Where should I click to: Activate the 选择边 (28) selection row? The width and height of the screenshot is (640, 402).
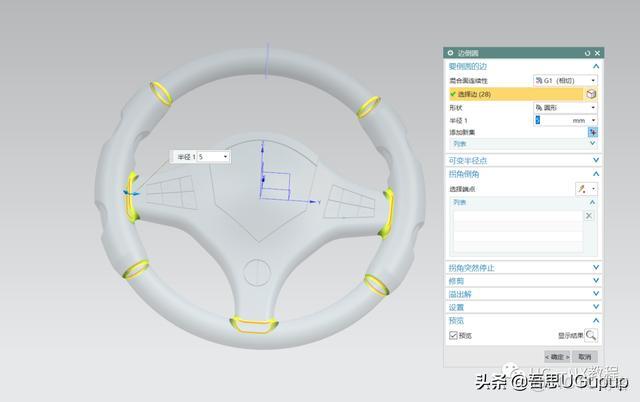(x=516, y=94)
